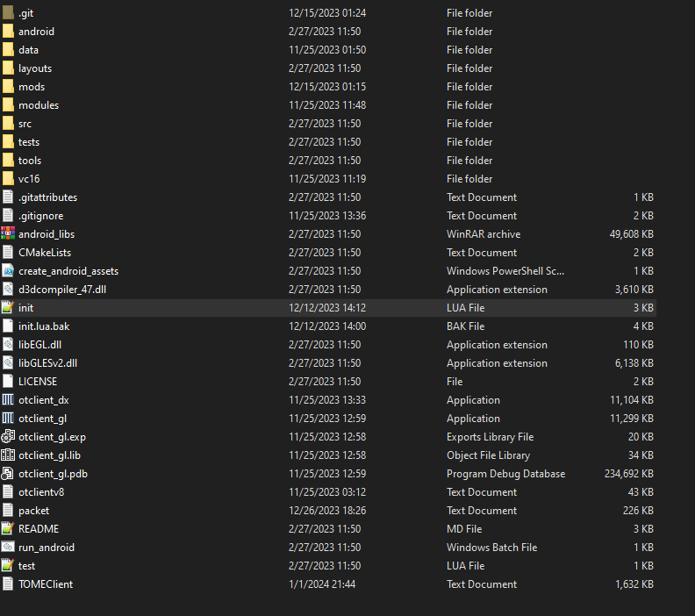695x616 pixels.
Task: Click the Exports Library File type text
Action: pos(491,437)
